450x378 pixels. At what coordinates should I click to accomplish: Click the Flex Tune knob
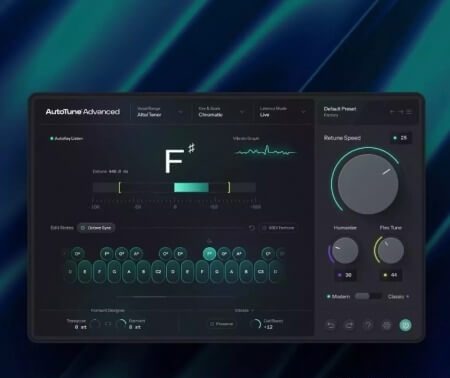[x=391, y=251]
